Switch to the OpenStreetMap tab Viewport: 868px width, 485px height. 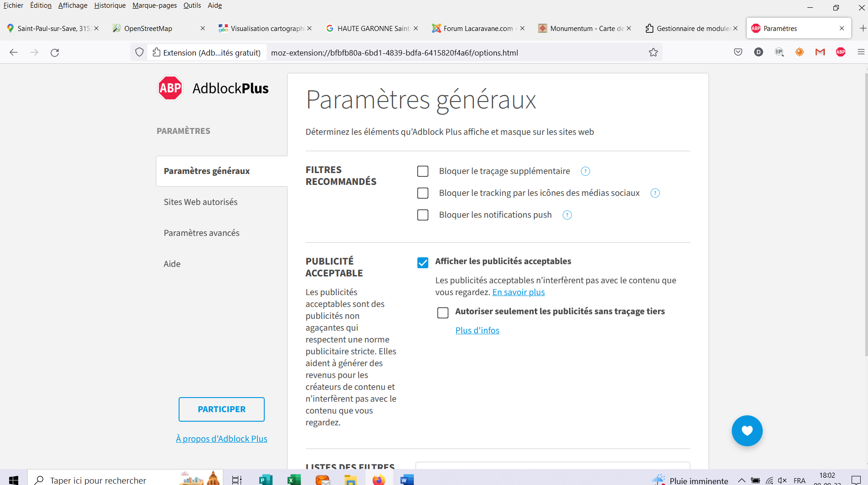click(x=148, y=28)
